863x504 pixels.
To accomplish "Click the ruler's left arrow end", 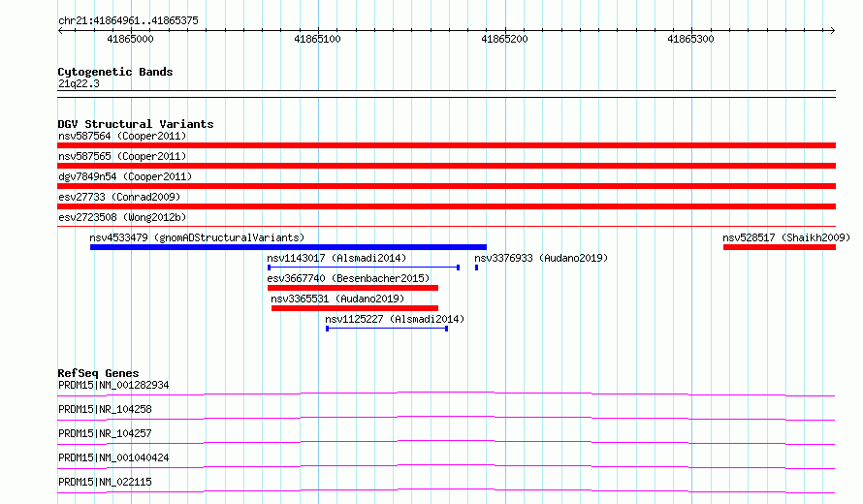I will click(x=60, y=31).
